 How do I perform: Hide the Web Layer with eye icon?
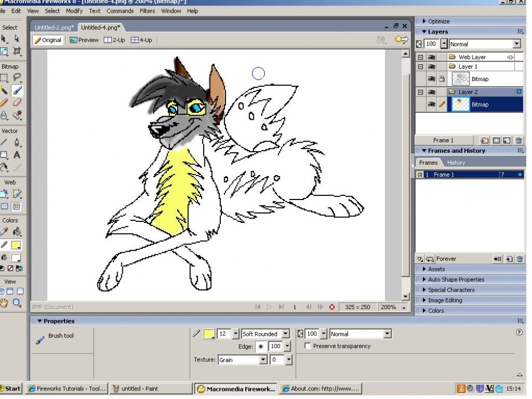[431, 57]
